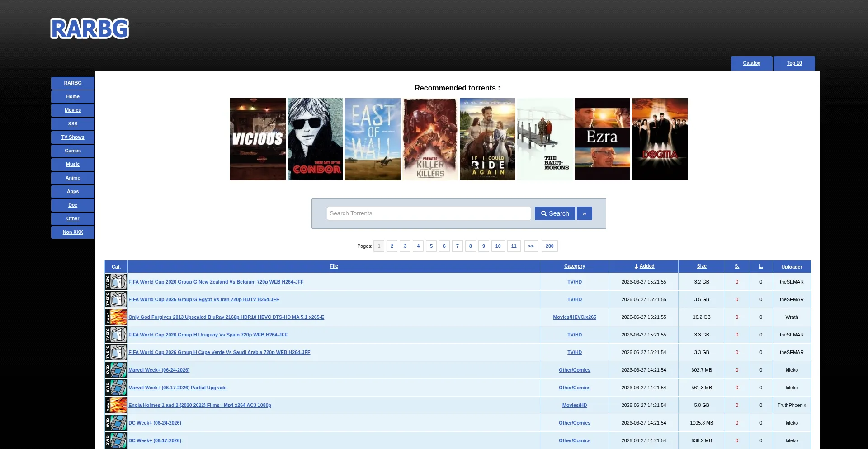Open FIFA New Zealand Vs Belgium torrent link
This screenshot has height=449, width=868.
[216, 282]
